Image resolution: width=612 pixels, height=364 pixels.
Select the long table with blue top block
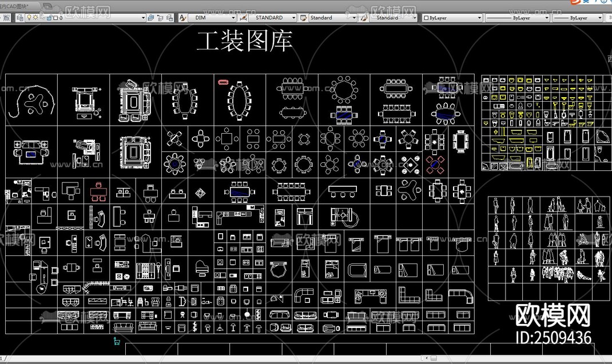(239, 191)
